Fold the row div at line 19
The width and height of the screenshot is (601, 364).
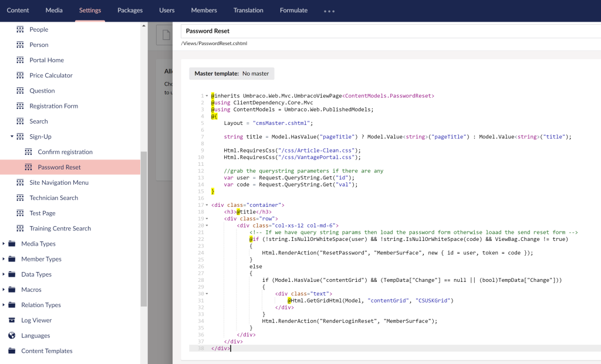coord(207,219)
